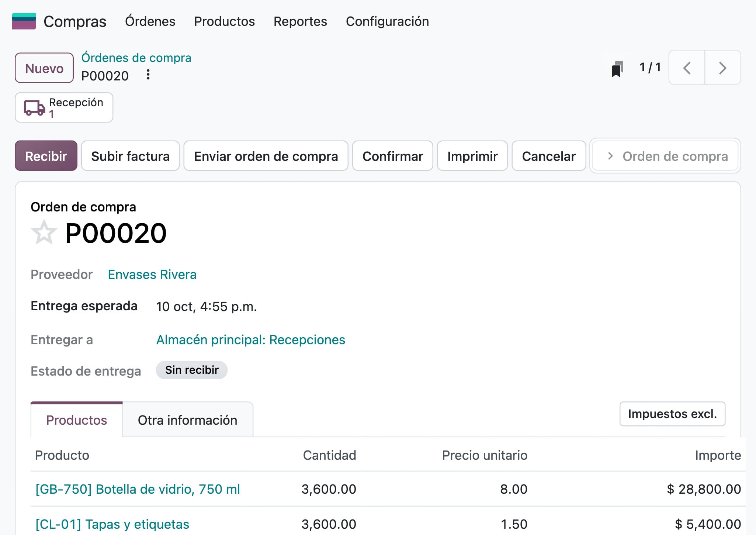Click the Compras app title
Image resolution: width=756 pixels, height=535 pixels.
pos(75,21)
